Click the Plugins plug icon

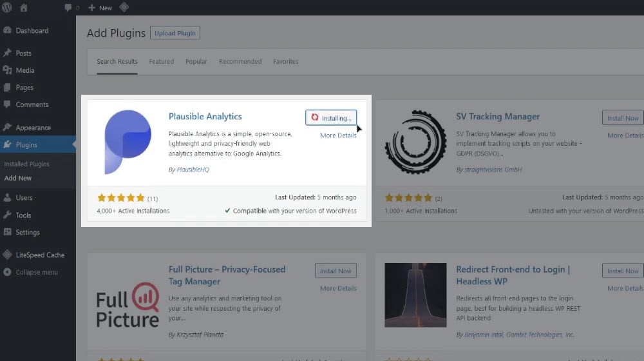7,145
